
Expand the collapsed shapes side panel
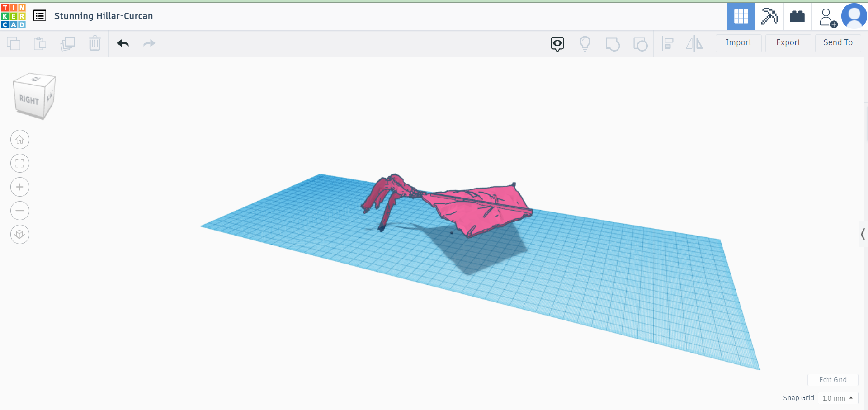tap(863, 234)
